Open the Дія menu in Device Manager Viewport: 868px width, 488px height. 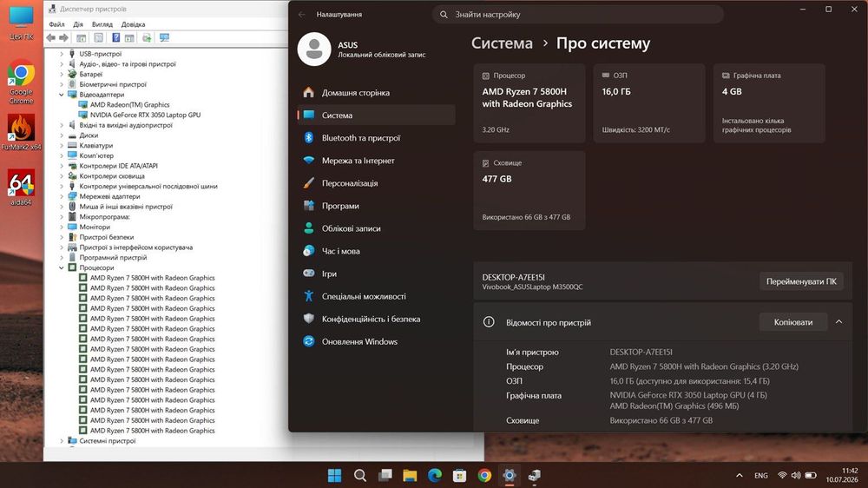point(78,24)
